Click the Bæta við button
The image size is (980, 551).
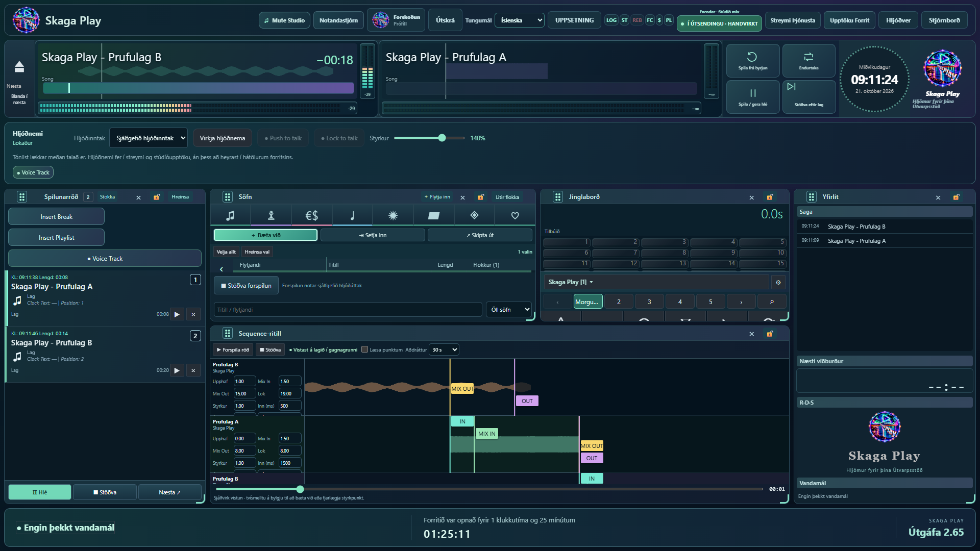click(x=265, y=235)
